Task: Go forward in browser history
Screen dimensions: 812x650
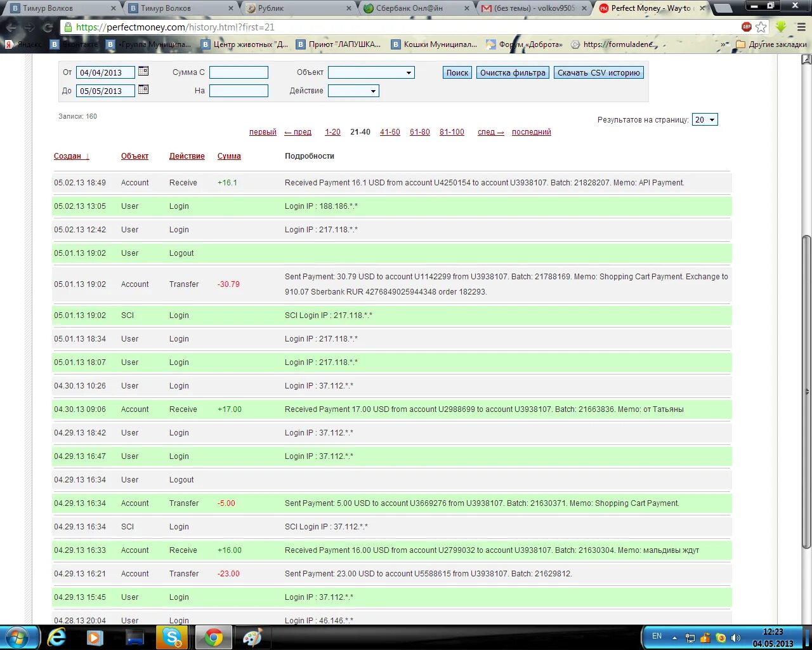Action: coord(29,27)
